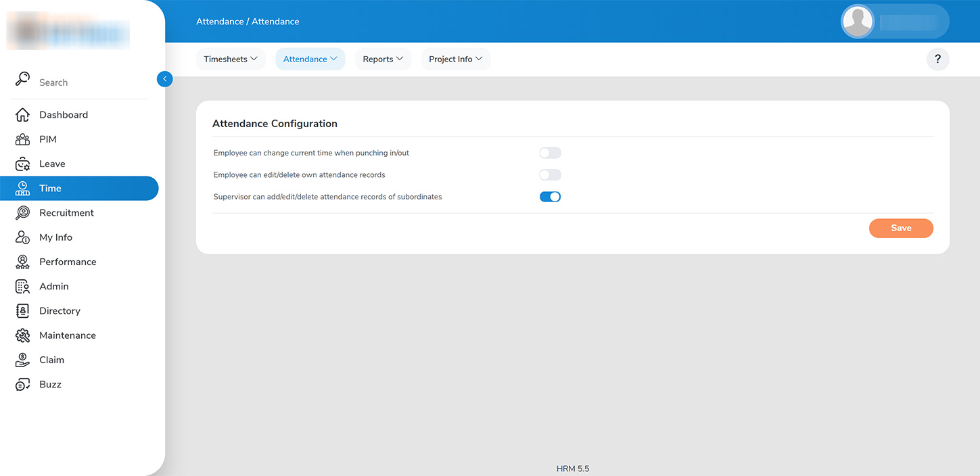The image size is (980, 476).
Task: Toggle employee edit/delete own attendance records
Action: (x=550, y=175)
